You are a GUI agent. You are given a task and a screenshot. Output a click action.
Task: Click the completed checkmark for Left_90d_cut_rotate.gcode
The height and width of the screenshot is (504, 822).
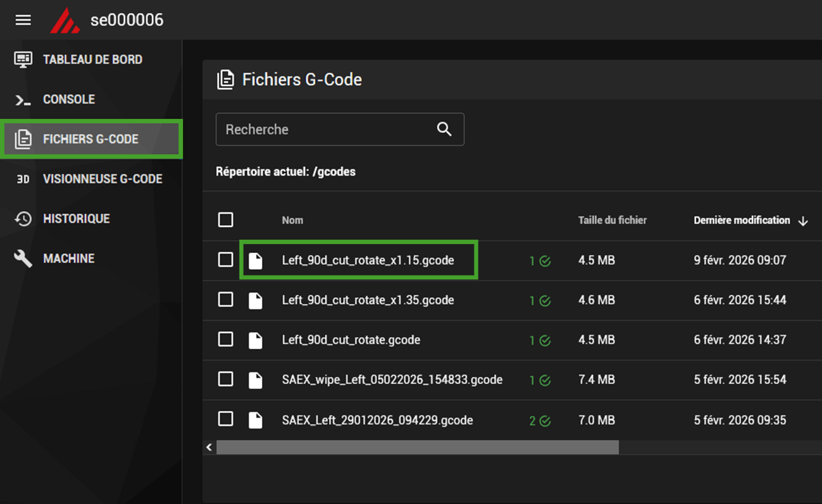click(x=545, y=341)
